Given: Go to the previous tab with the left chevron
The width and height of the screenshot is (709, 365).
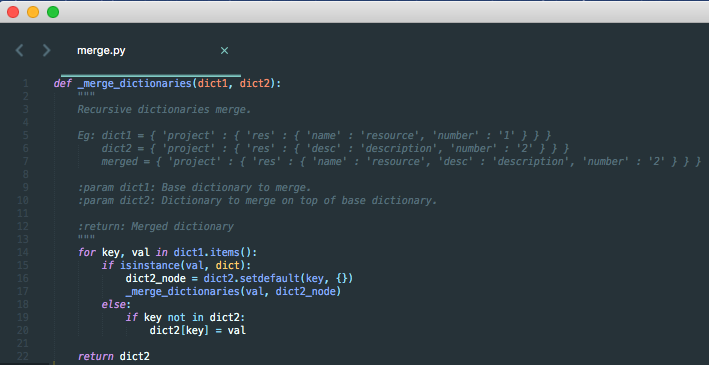Looking at the screenshot, I should 19,50.
